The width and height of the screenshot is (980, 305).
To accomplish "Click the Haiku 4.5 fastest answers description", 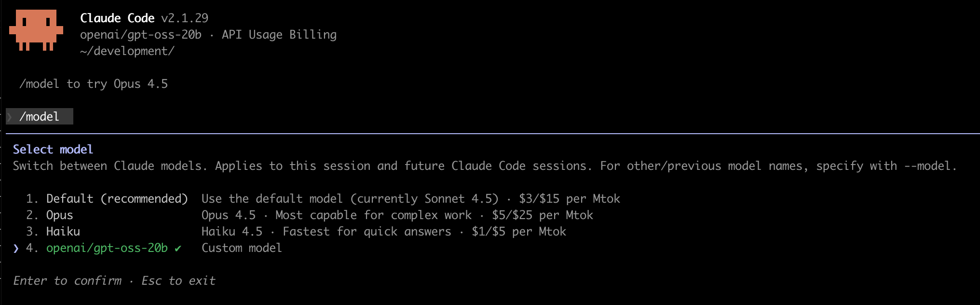I will (x=383, y=232).
